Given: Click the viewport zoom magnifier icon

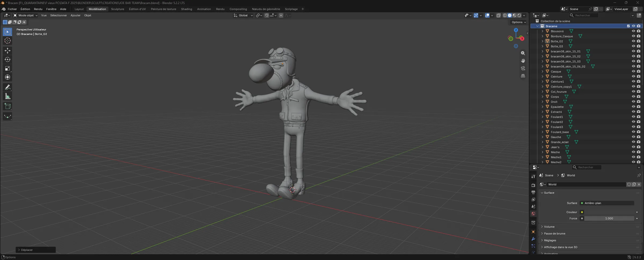Looking at the screenshot, I should pos(523,53).
